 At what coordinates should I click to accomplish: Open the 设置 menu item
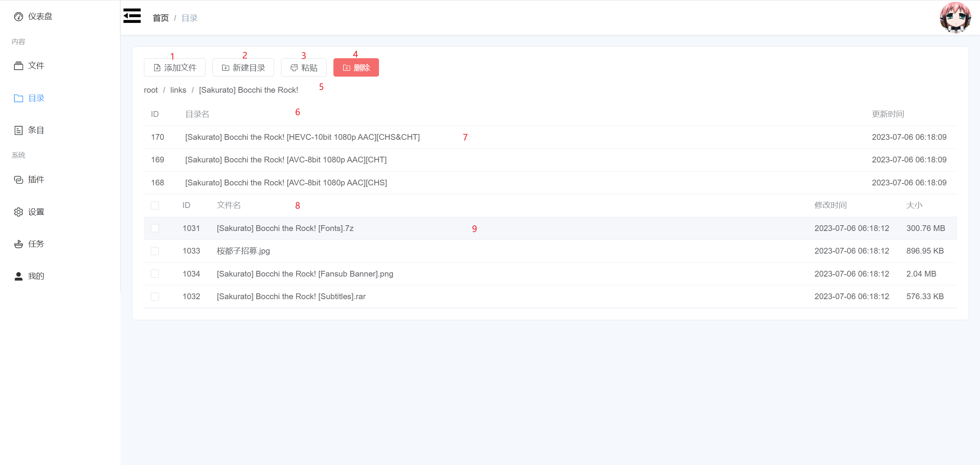60,212
